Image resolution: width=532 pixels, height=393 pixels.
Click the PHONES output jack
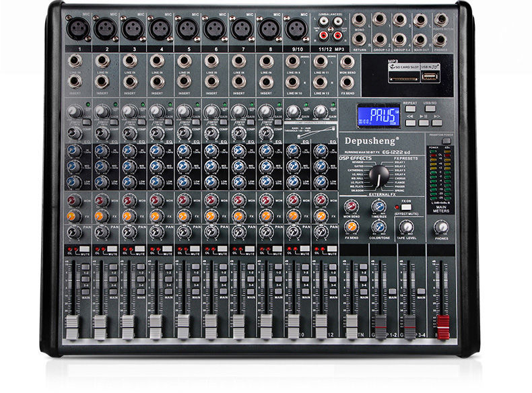[x=440, y=40]
